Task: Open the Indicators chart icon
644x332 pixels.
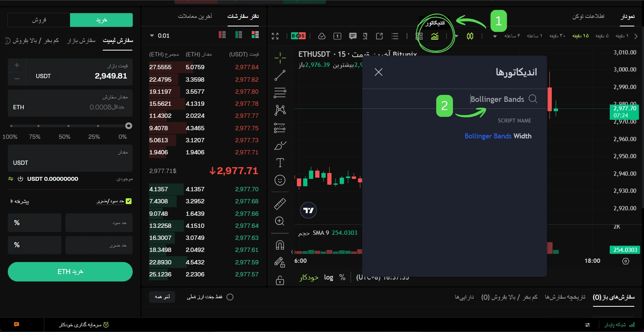Action: tap(435, 36)
